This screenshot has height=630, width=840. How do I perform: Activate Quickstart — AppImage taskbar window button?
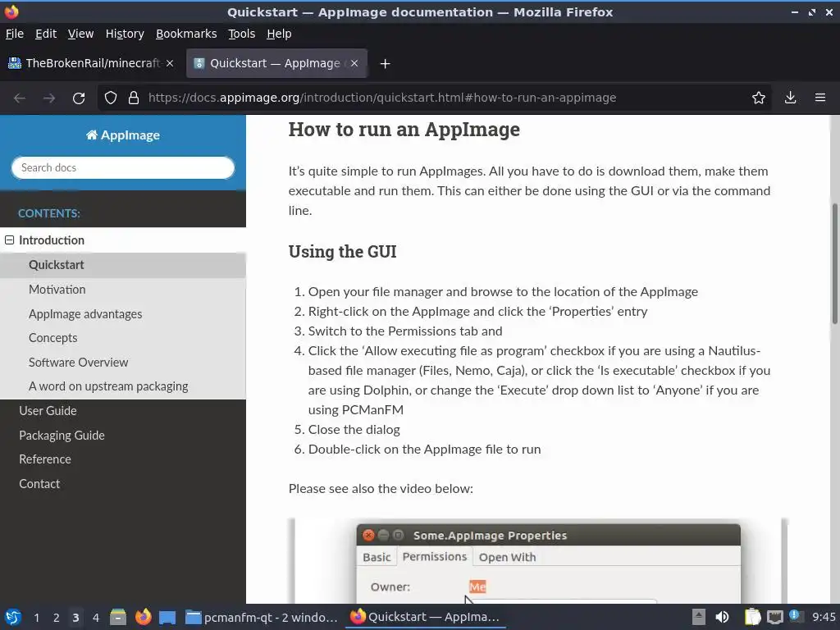[426, 617]
